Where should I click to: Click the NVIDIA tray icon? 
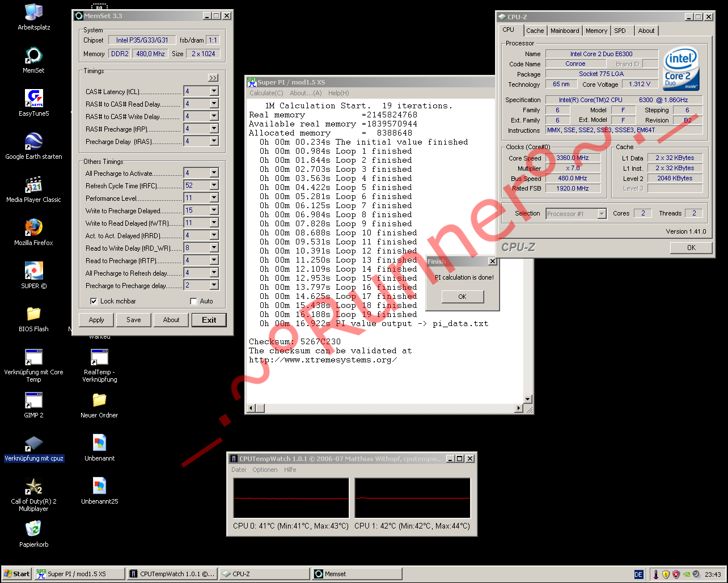click(686, 574)
